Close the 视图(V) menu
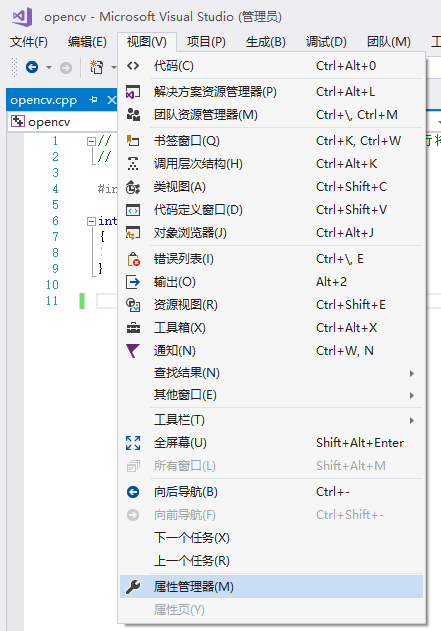Viewport: 441px width, 631px height. click(x=147, y=42)
